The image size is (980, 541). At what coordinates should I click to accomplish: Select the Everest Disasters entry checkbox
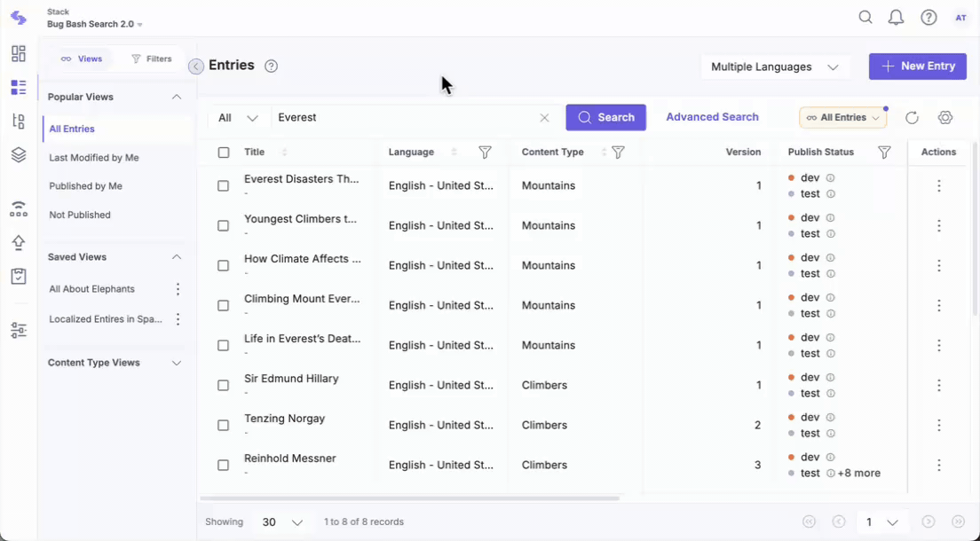pyautogui.click(x=223, y=186)
